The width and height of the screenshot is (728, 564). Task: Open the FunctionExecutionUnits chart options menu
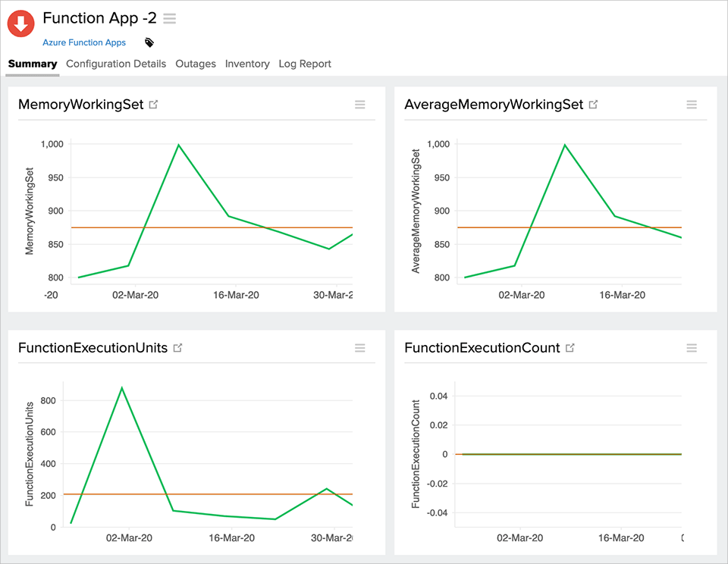360,348
